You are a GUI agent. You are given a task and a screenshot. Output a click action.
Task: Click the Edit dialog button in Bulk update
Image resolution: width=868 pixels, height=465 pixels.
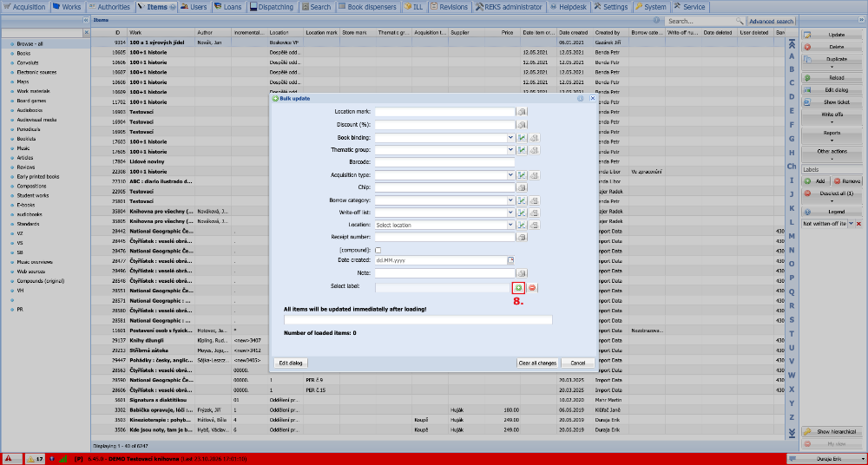(291, 363)
